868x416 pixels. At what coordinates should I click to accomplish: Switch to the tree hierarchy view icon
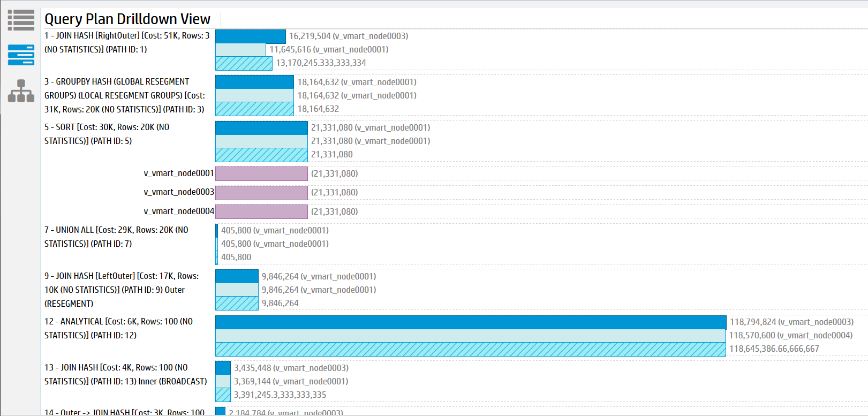pos(21,91)
